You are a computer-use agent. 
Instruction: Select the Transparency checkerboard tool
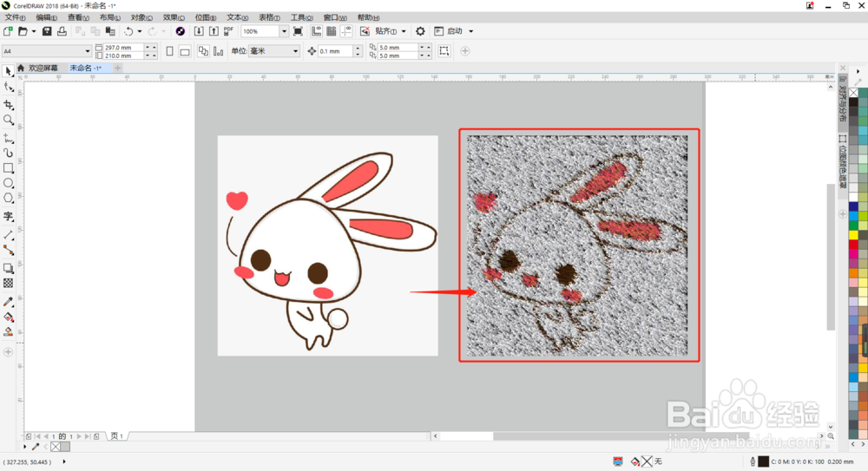click(9, 283)
